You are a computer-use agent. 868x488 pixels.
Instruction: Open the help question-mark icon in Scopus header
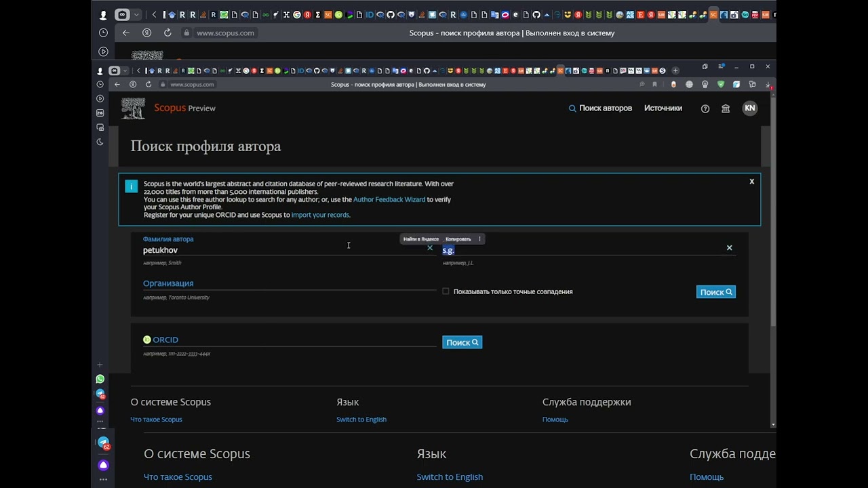pyautogui.click(x=705, y=108)
